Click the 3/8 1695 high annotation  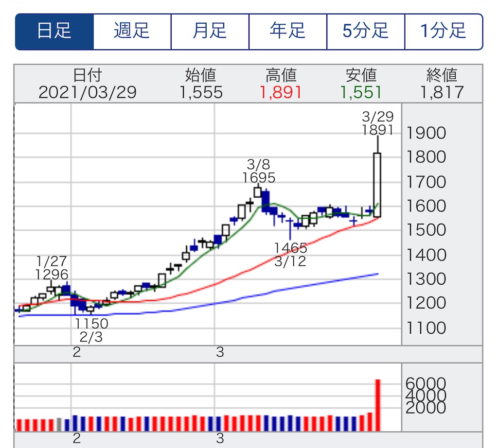point(259,171)
